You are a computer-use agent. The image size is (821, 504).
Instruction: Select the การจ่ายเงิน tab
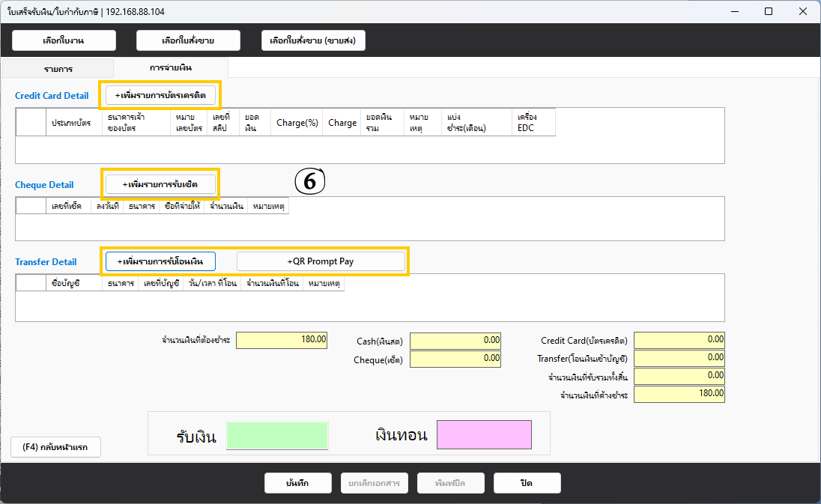170,68
